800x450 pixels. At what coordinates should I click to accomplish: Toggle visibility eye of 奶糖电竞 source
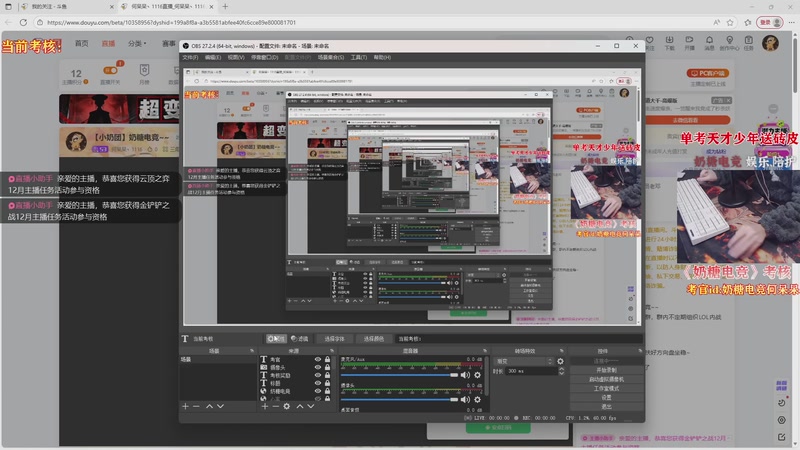318,391
